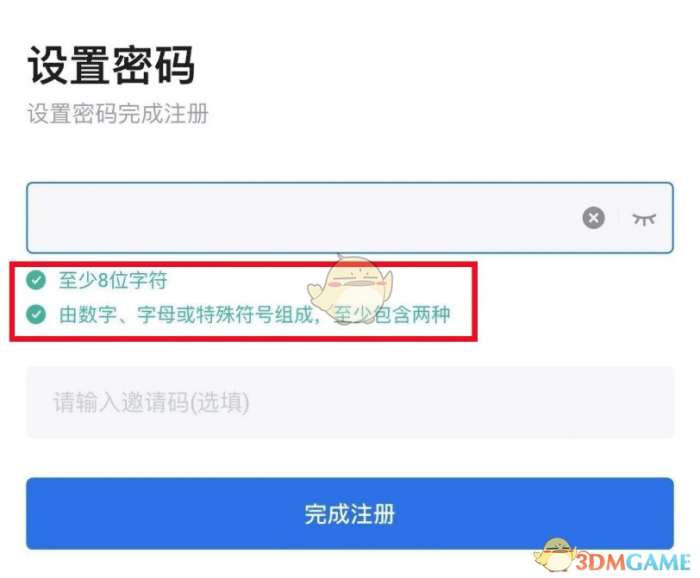Click the red highlight box border
The width and height of the screenshot is (700, 578).
coord(243,265)
